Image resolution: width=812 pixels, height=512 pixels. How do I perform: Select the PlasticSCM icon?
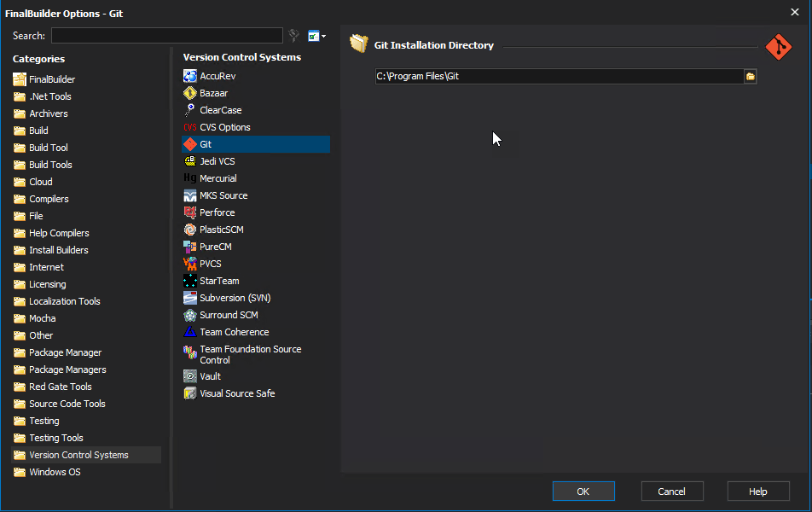pyautogui.click(x=189, y=230)
